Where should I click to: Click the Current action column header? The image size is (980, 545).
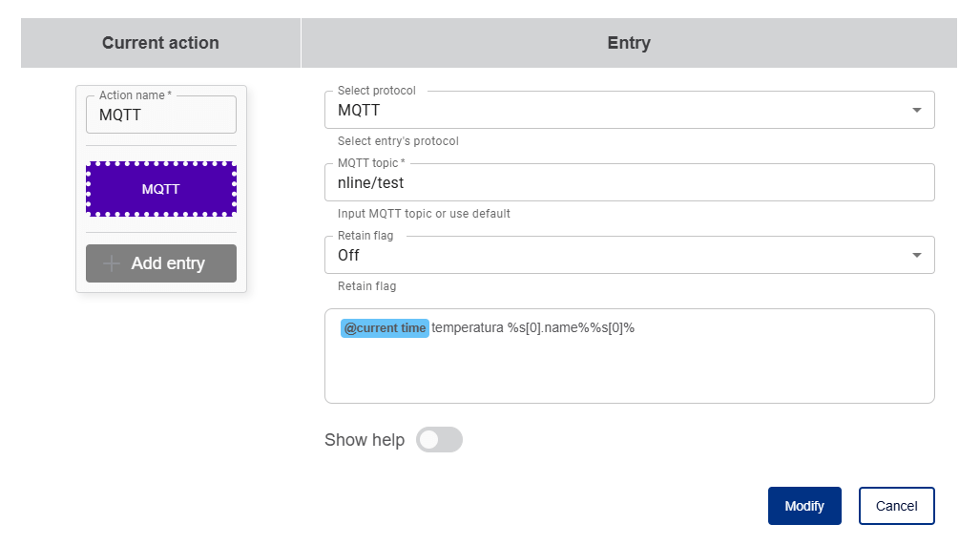160,43
